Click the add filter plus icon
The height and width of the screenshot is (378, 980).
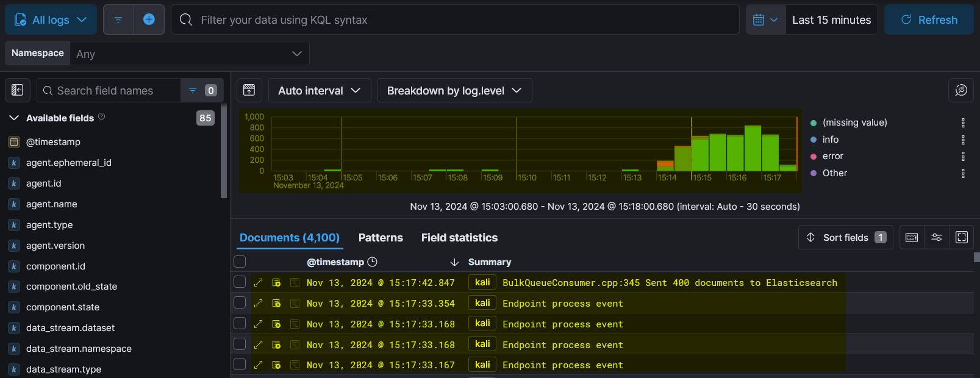pyautogui.click(x=149, y=20)
